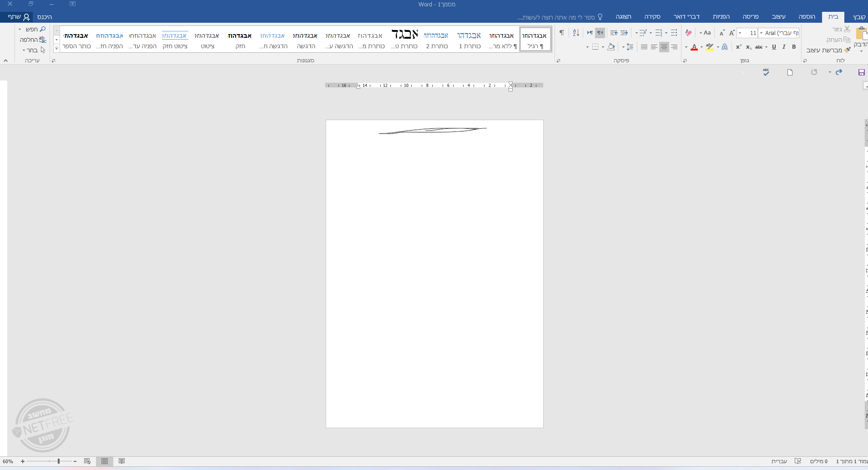Justify text alignment
This screenshot has width=868, height=470.
[644, 47]
